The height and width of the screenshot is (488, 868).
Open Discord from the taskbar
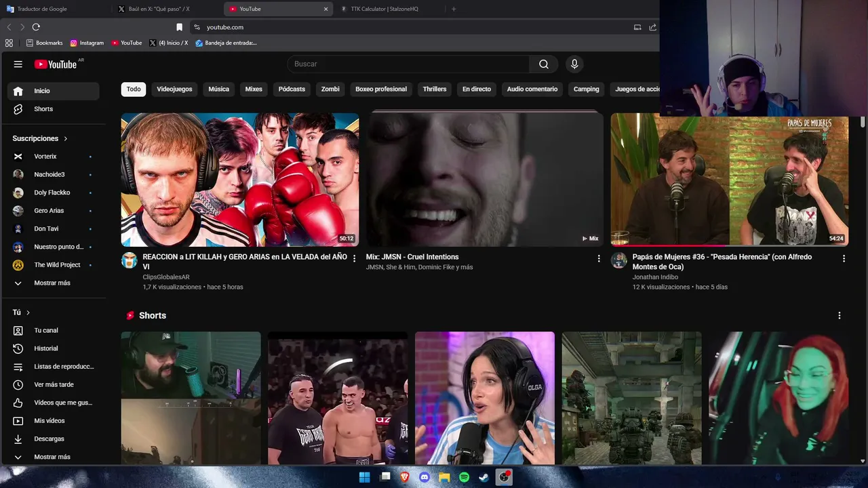425,477
